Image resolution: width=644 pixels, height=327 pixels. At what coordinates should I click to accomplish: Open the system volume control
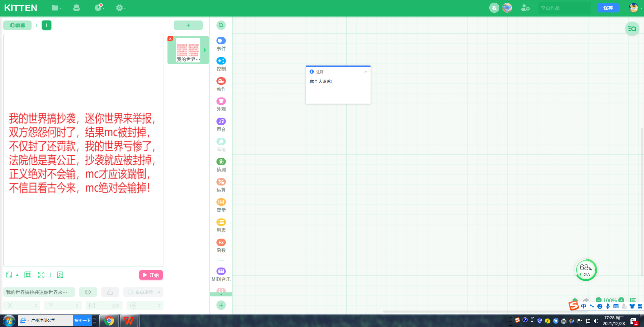[x=596, y=321]
